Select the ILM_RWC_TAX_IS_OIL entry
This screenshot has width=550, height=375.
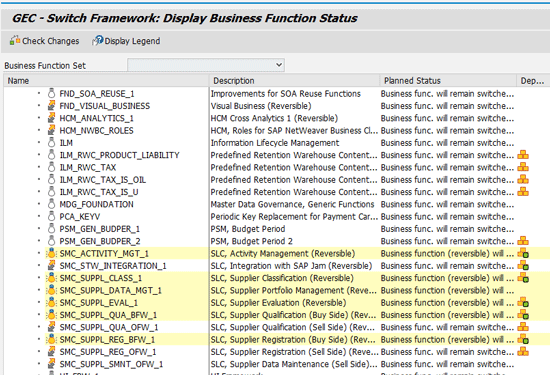102,180
